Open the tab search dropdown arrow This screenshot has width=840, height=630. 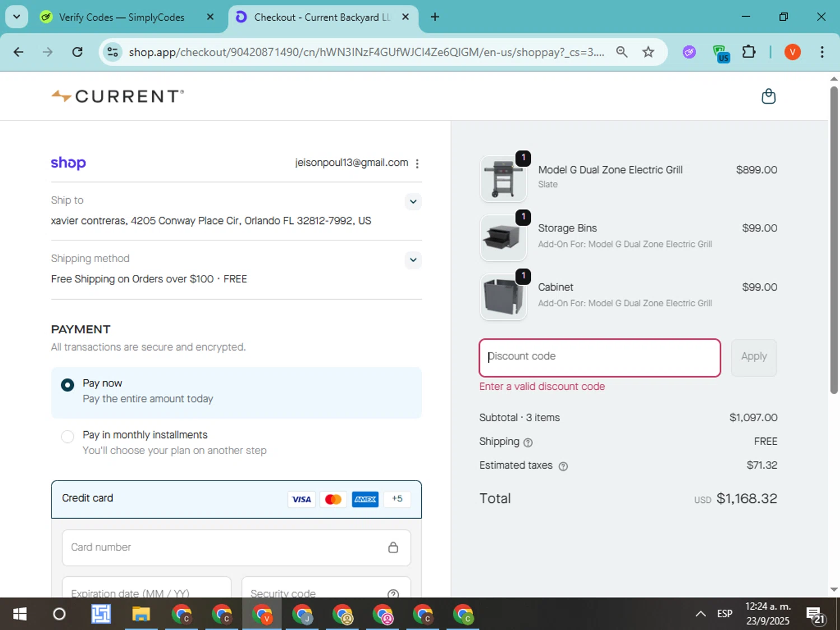click(17, 17)
